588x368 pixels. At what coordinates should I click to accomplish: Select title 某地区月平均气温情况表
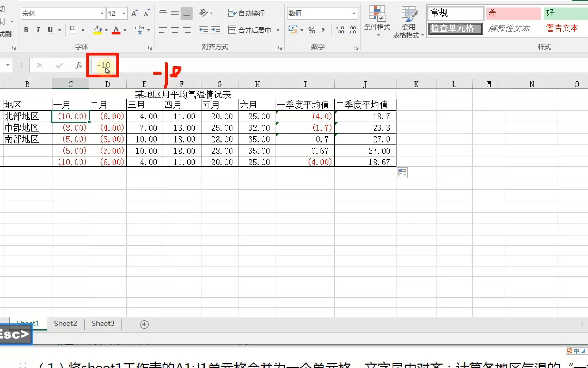(x=183, y=94)
